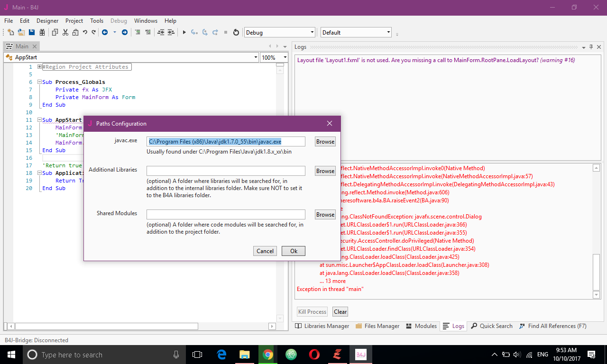Click the Open project toolbar icon
This screenshot has height=364, width=607.
(x=21, y=32)
